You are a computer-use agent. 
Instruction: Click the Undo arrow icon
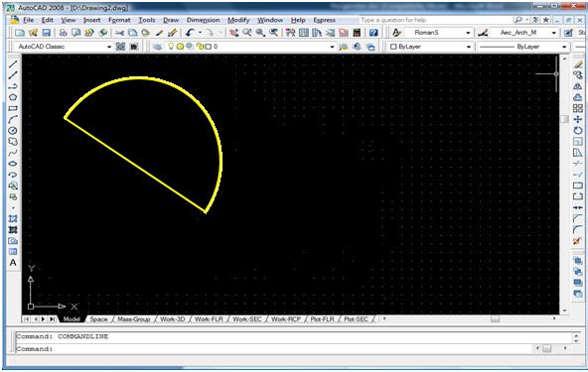pyautogui.click(x=190, y=33)
